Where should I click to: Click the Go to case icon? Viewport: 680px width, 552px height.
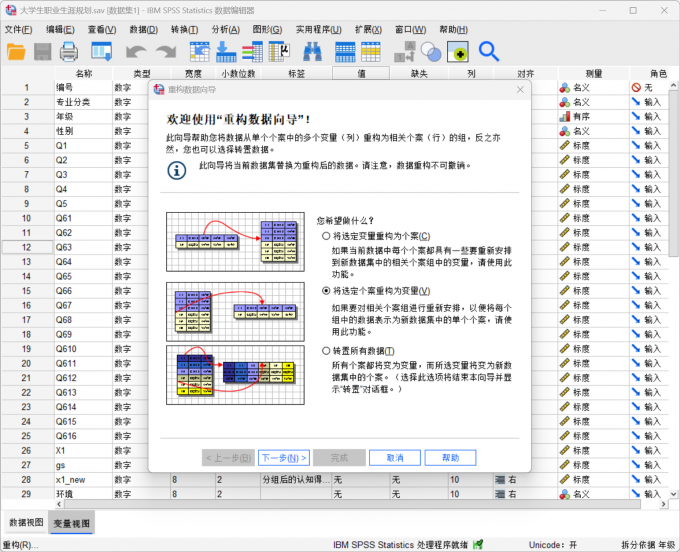click(199, 52)
